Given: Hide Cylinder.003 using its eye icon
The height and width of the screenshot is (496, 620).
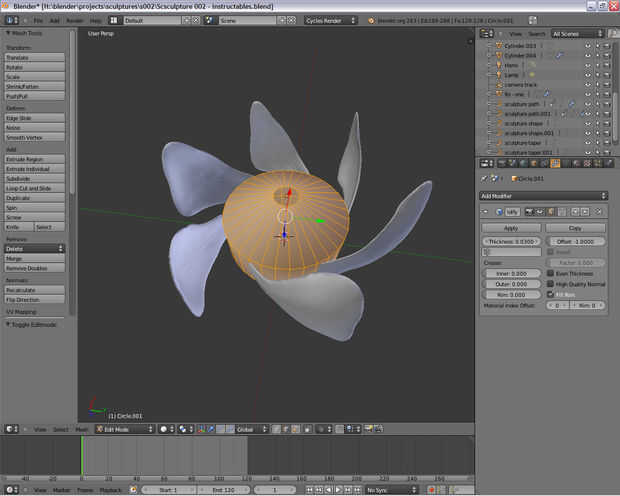Looking at the screenshot, I should [x=586, y=46].
